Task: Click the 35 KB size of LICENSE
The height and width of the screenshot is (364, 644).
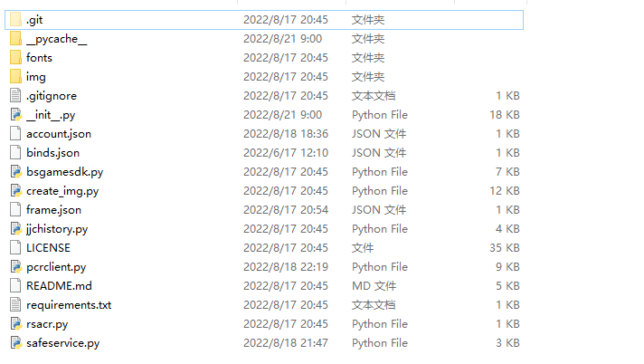Action: (505, 247)
